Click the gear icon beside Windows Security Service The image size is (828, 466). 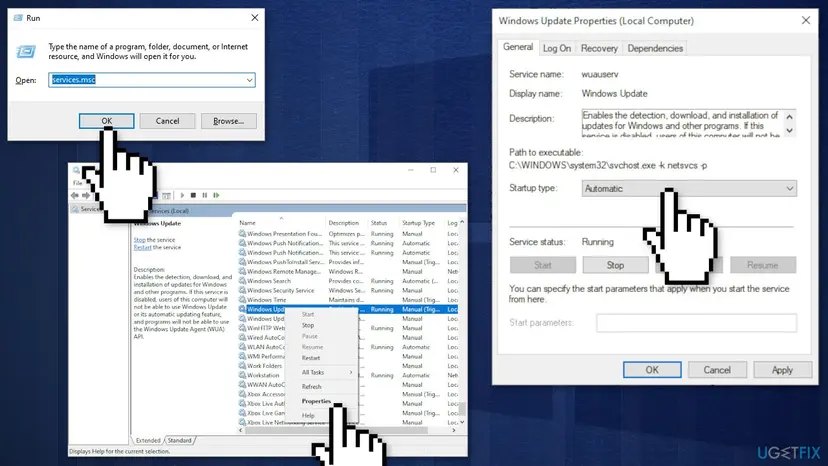[x=242, y=291]
